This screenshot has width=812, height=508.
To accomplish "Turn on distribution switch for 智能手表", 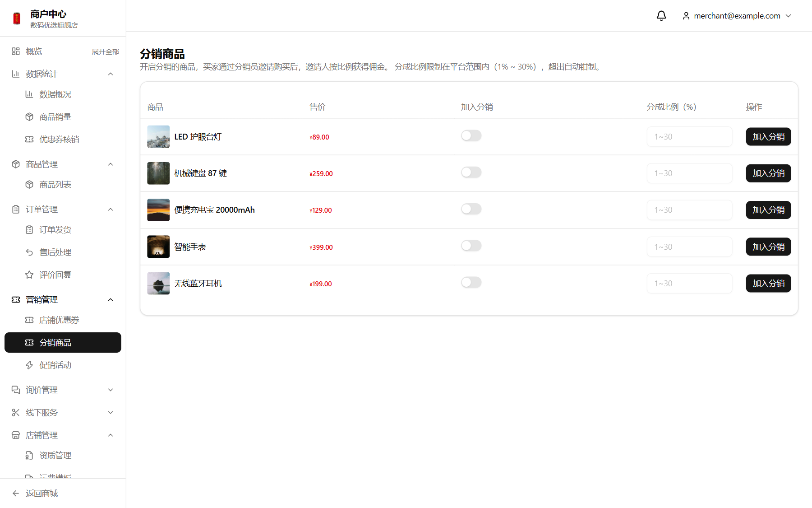I will 471,246.
